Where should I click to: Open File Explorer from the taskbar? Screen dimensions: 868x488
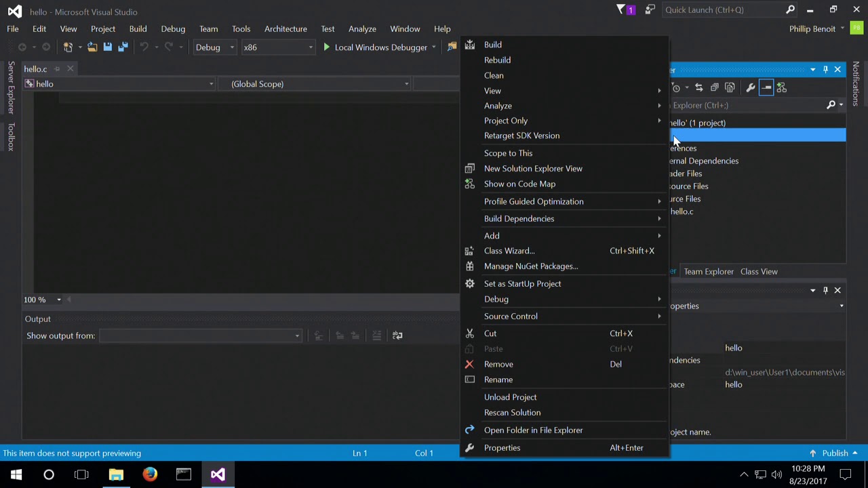(x=116, y=474)
